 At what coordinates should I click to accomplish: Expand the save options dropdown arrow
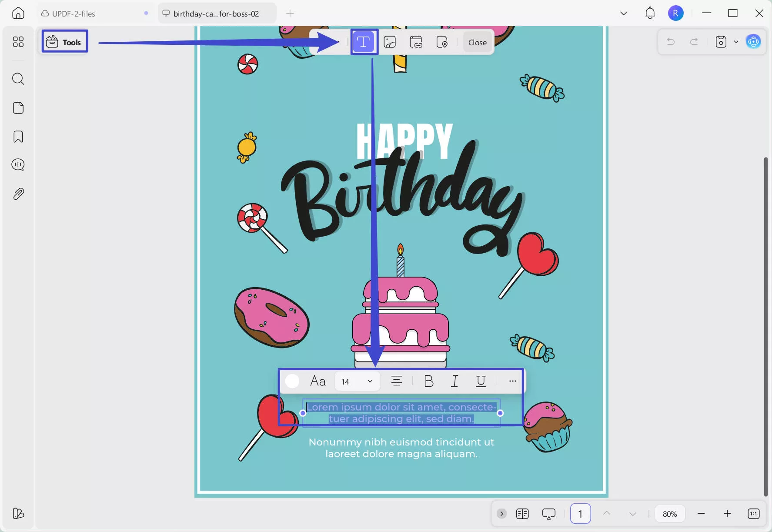click(736, 41)
